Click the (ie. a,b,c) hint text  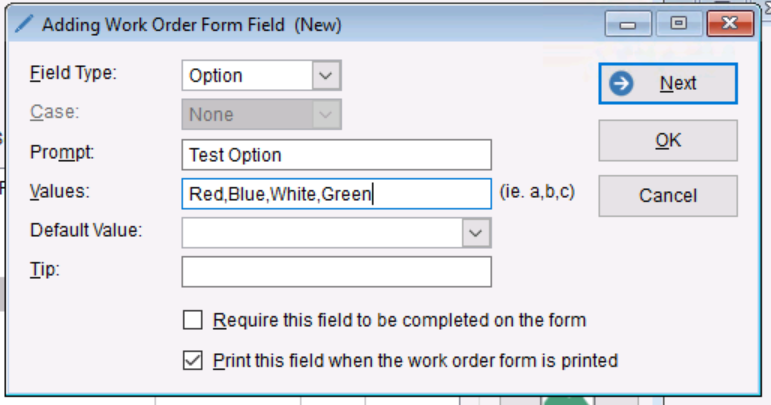(536, 191)
